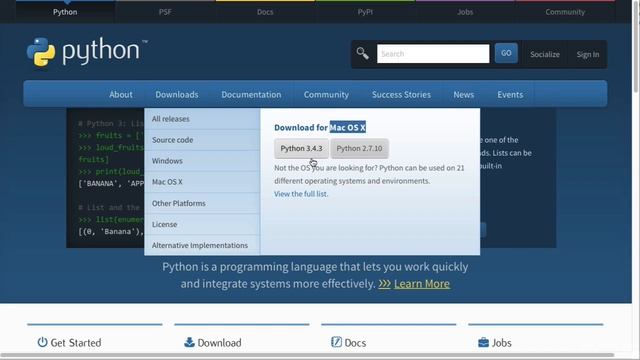The width and height of the screenshot is (640, 360).
Task: Select Other Platforms menu entry
Action: (x=202, y=203)
